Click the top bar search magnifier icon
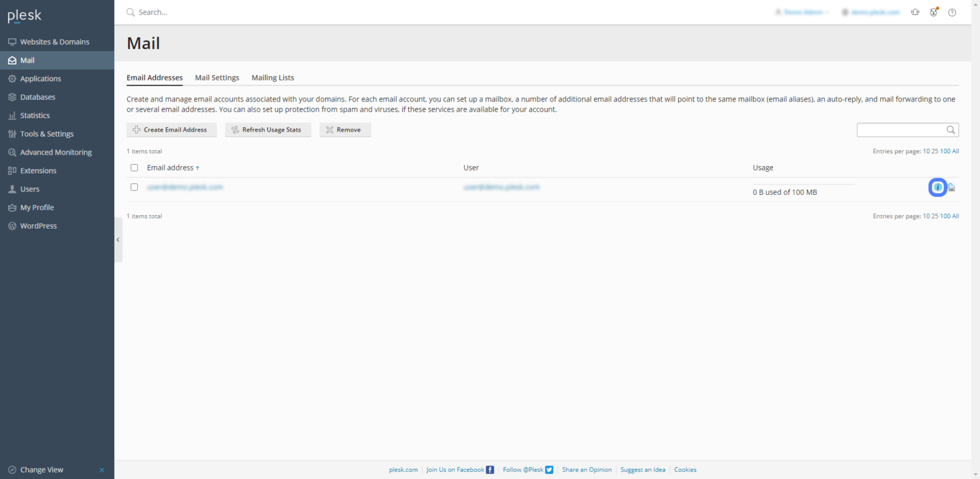 click(131, 12)
